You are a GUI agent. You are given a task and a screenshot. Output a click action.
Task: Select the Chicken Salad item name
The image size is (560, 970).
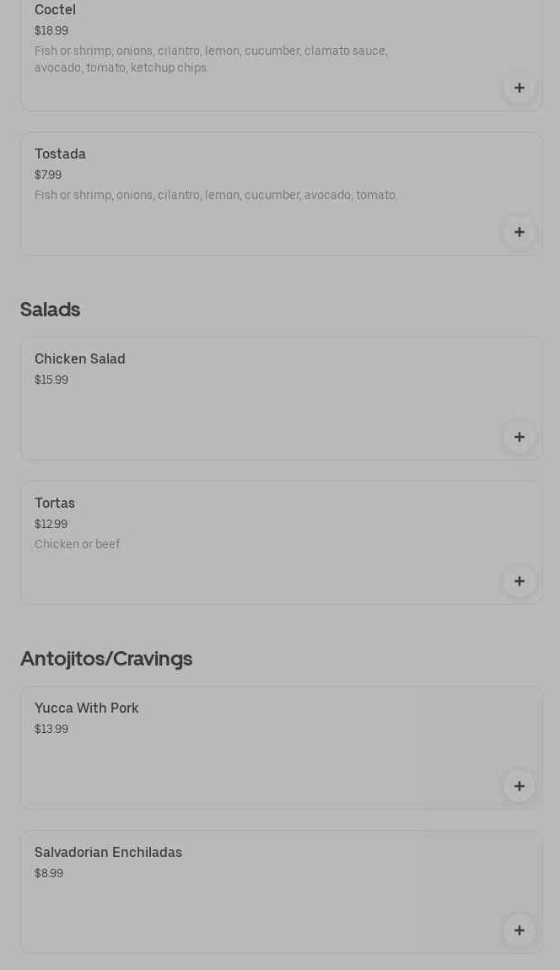tap(80, 359)
